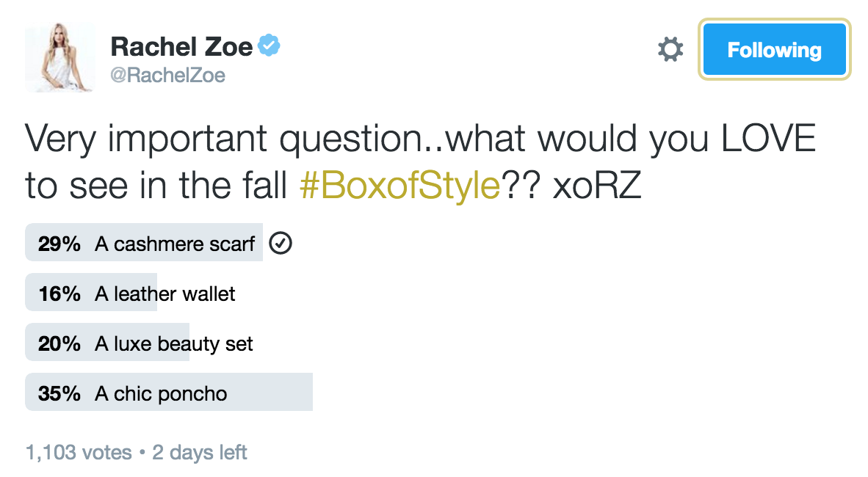
Task: Click the "2 days left" text
Action: click(x=199, y=453)
